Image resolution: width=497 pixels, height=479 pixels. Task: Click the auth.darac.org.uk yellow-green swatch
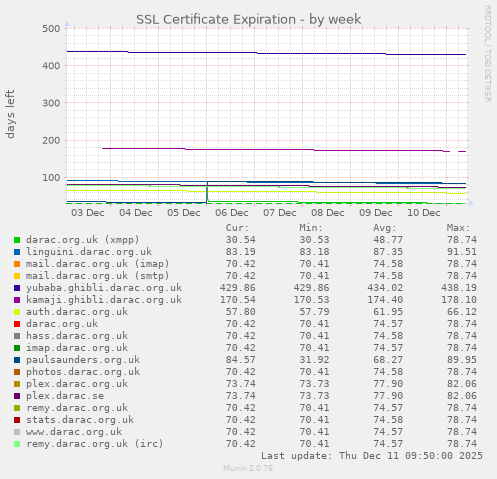[17, 312]
